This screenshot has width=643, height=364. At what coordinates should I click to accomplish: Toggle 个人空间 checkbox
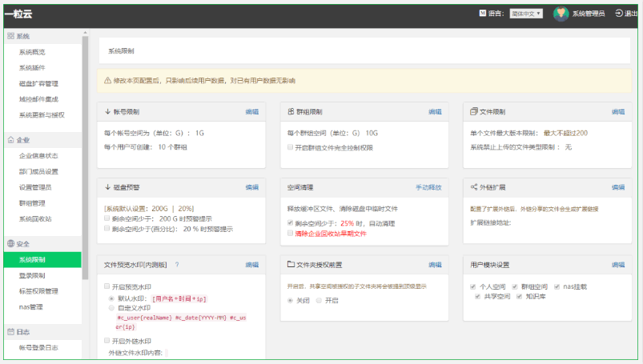tap(473, 286)
